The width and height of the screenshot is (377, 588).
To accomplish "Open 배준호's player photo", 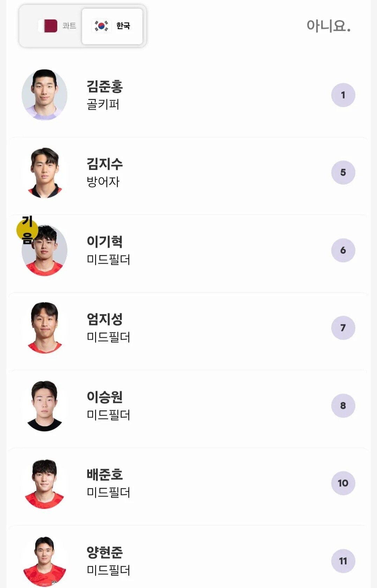I will tap(44, 484).
